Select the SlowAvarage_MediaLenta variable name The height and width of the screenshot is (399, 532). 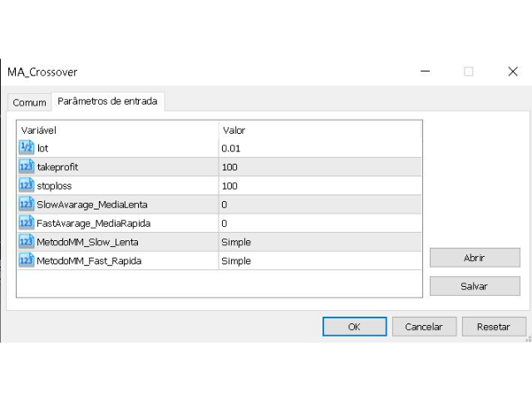92,204
